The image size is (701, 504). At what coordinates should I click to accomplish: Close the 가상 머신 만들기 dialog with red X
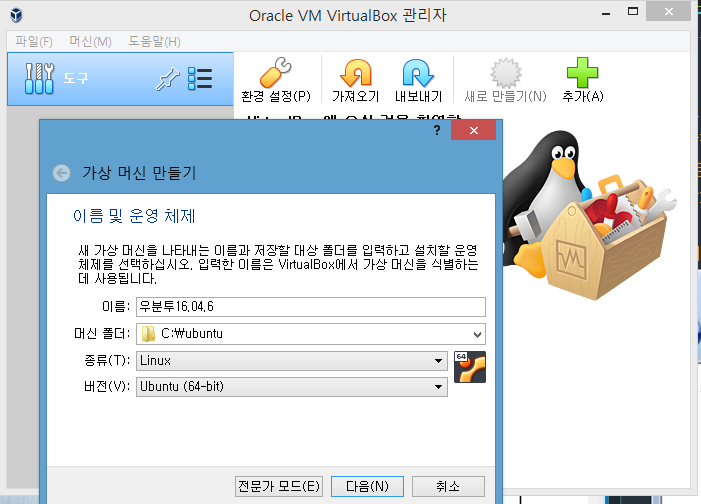[x=473, y=130]
